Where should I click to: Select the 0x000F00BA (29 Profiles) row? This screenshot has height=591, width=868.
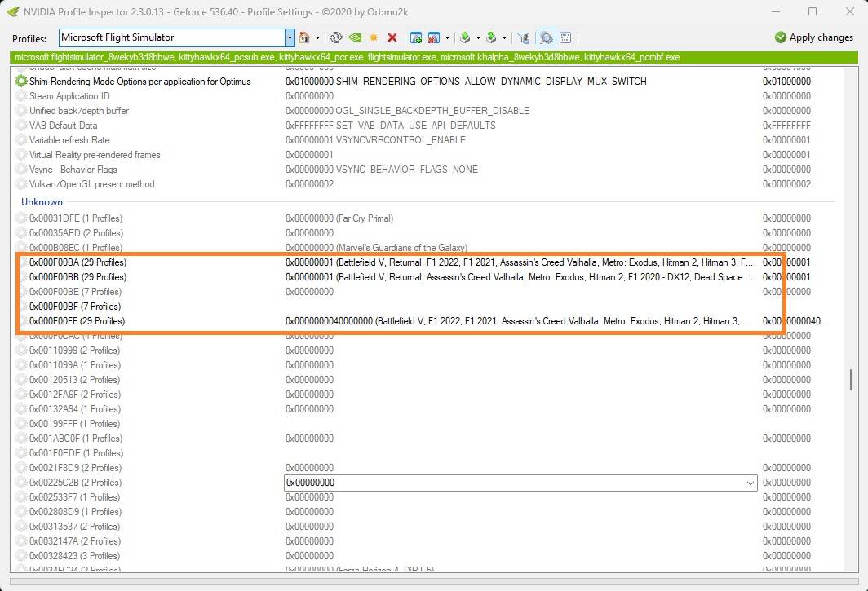(77, 262)
